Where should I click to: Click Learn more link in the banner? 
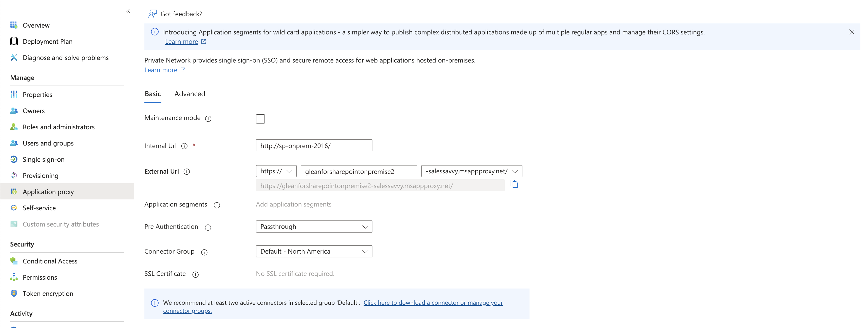(x=181, y=42)
